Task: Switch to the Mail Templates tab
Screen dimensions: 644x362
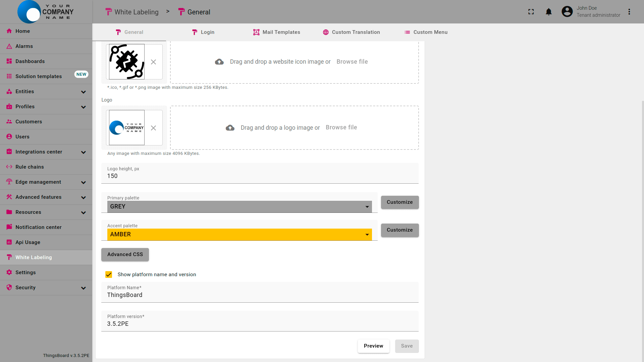Action: pos(276,32)
